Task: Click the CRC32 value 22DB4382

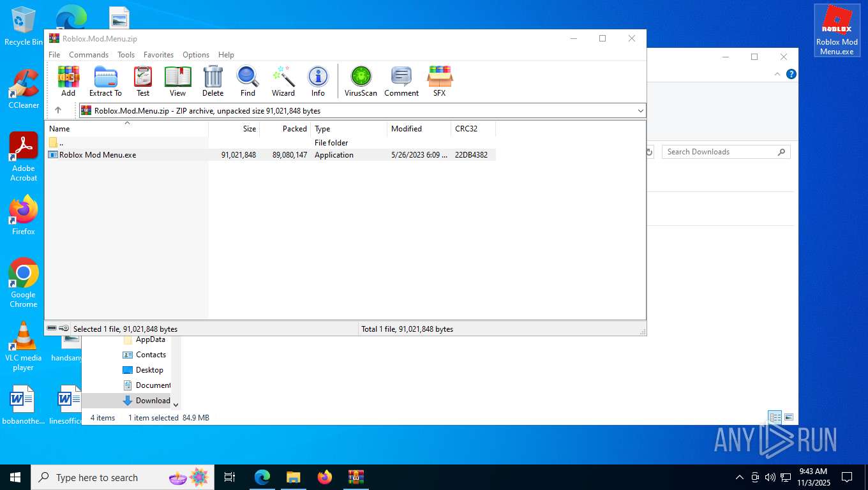Action: tap(471, 155)
